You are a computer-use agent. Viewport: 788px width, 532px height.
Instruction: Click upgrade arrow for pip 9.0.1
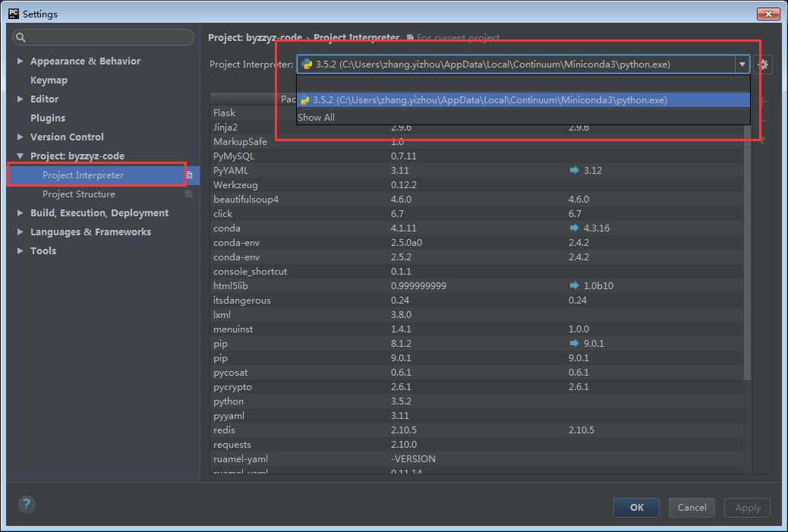(574, 344)
